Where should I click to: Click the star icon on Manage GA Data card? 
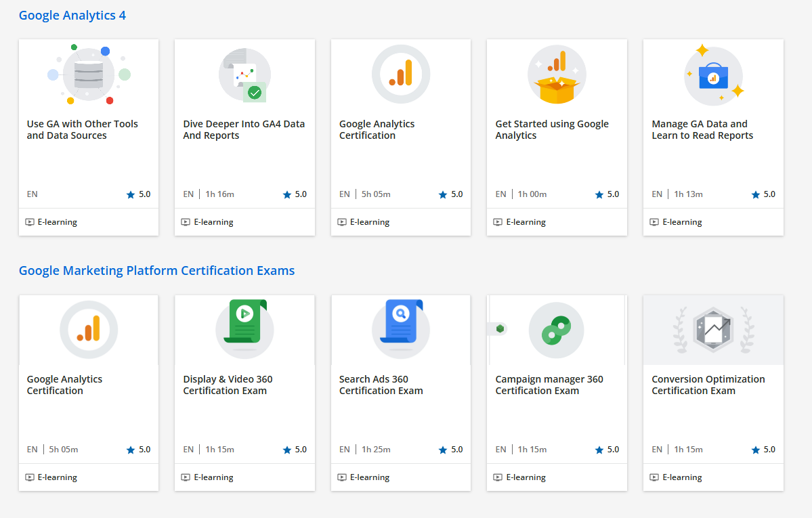point(756,195)
